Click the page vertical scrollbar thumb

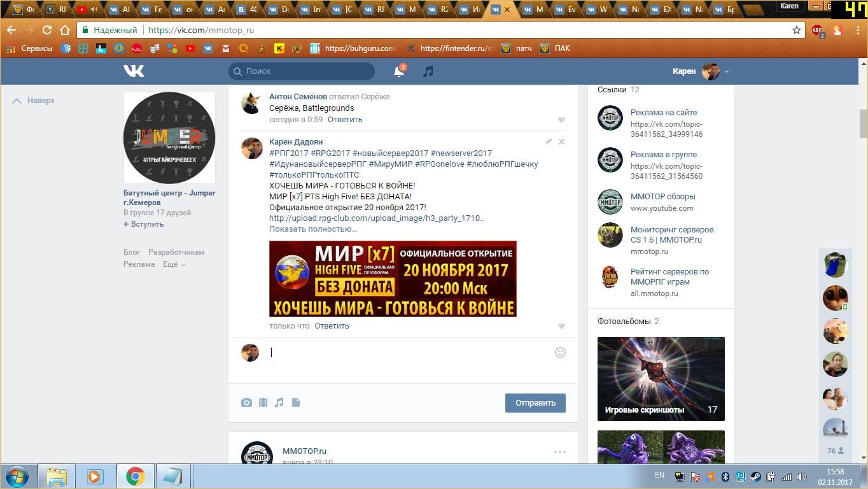864,123
